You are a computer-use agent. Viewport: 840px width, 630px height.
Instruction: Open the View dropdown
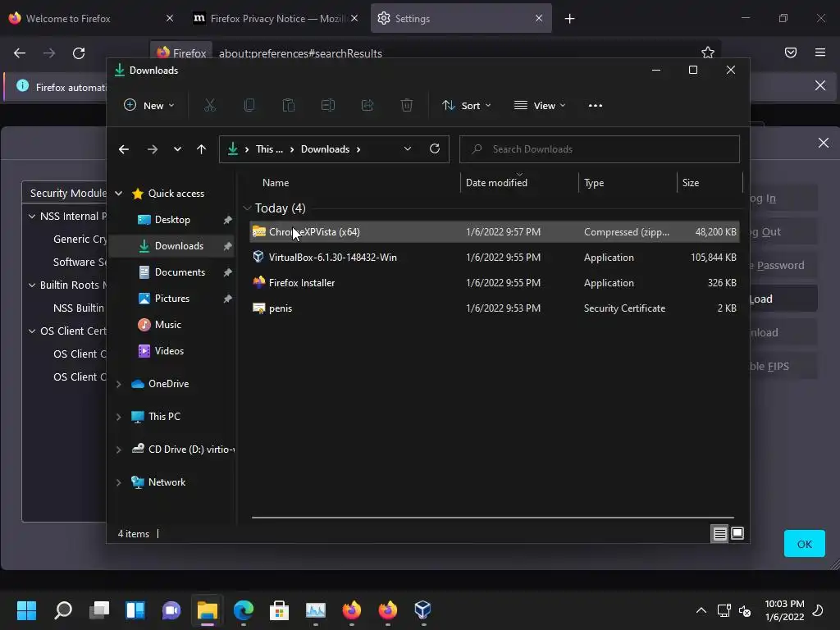[540, 106]
